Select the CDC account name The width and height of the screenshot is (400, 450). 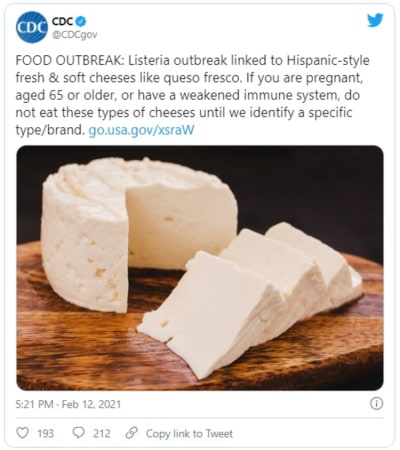point(62,21)
